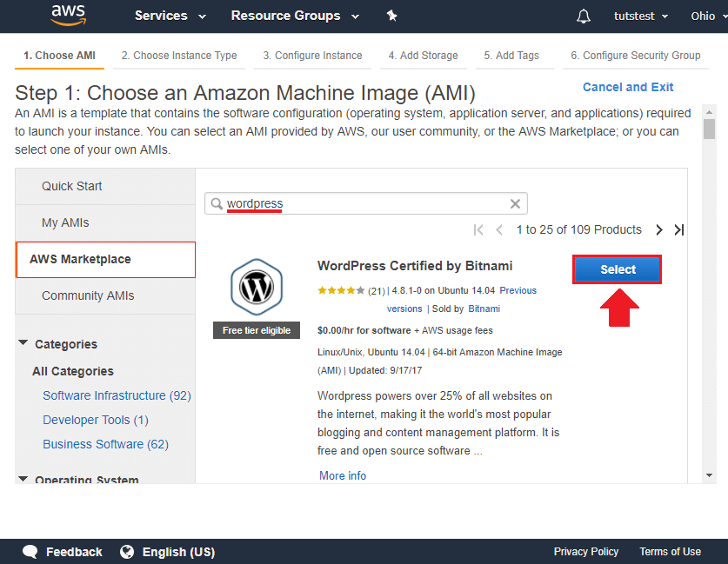Collapse the Categories section
The image size is (728, 564).
pos(23,343)
